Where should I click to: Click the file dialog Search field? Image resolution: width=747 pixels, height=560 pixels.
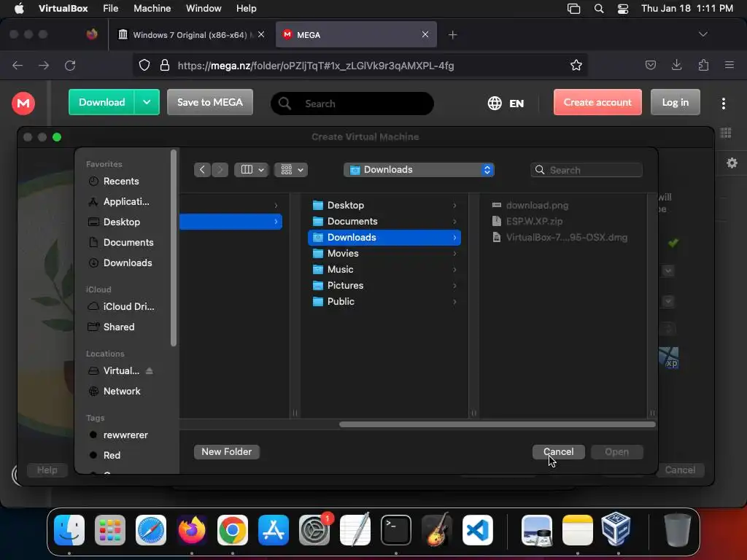pyautogui.click(x=587, y=170)
